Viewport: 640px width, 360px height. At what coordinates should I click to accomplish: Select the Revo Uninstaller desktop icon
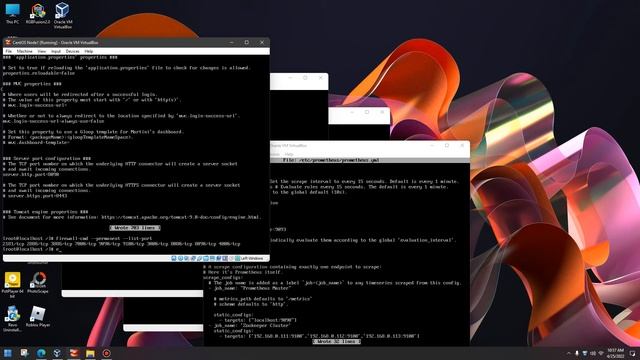[x=12, y=318]
